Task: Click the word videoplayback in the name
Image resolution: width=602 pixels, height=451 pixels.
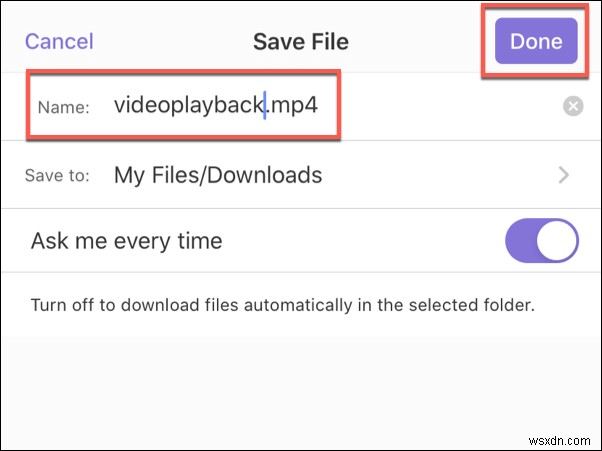Action: pos(189,105)
